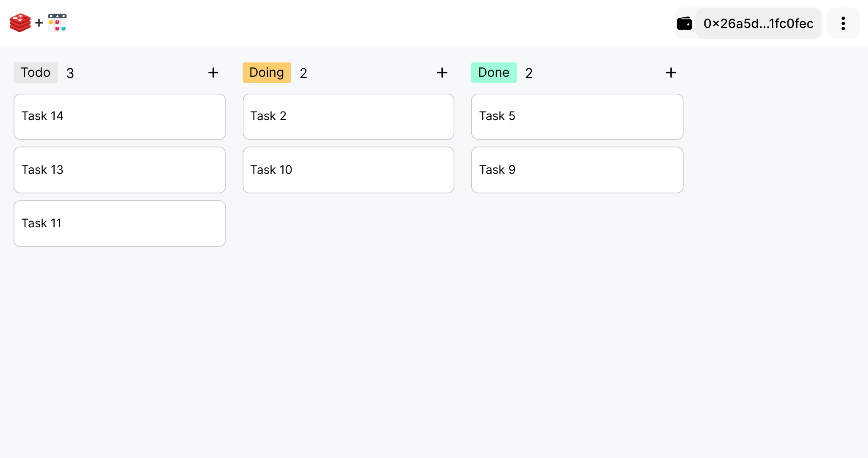Click the plus icon in the Doing column
This screenshot has height=458, width=868.
coord(442,73)
